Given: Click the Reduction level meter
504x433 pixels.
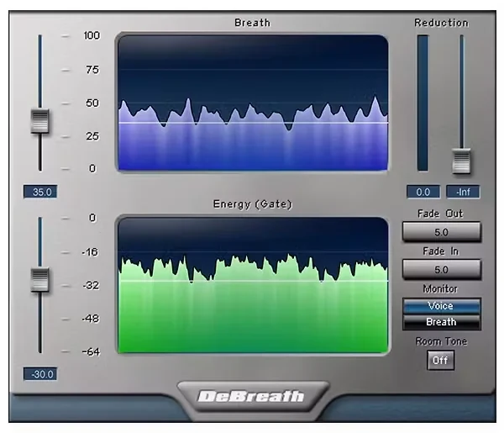Looking at the screenshot, I should (x=423, y=103).
